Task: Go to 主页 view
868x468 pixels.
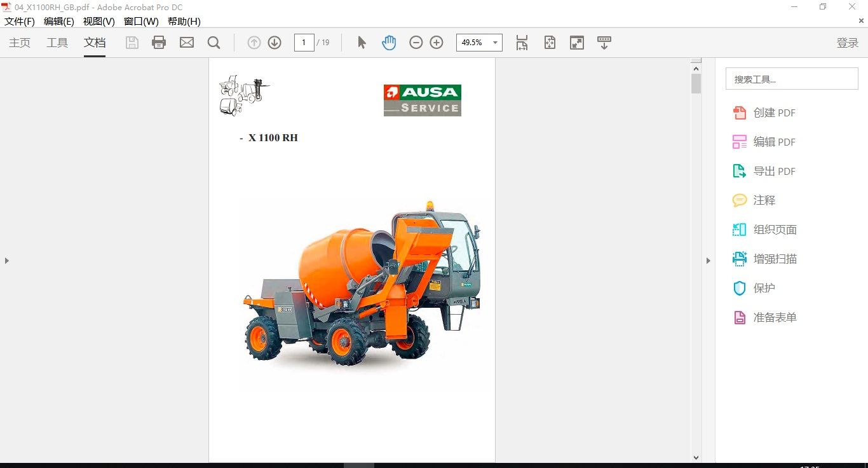Action: (x=19, y=43)
